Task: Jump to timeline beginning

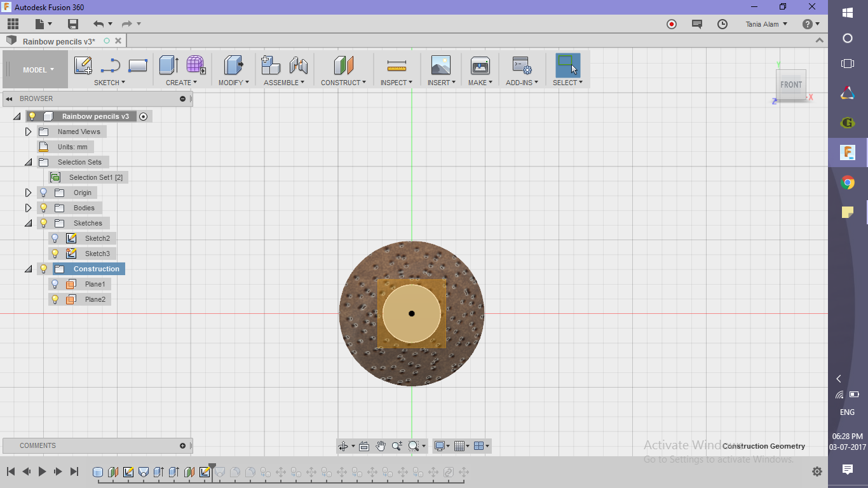Action: (x=11, y=471)
